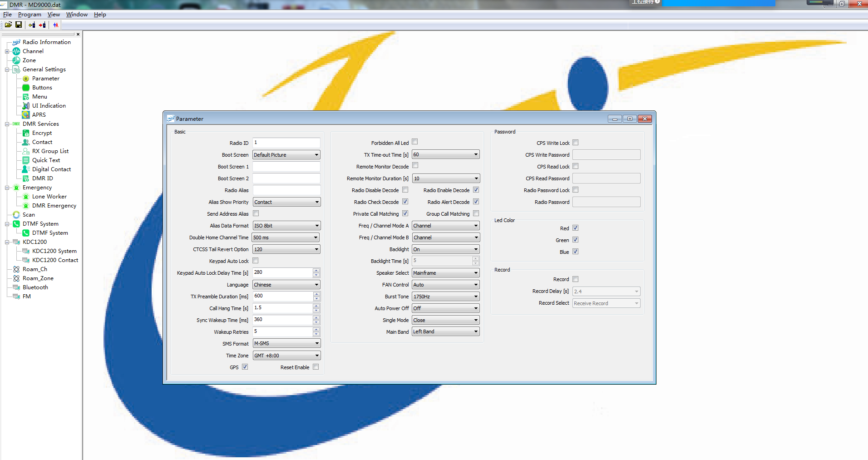Open the Window menu
Image resolution: width=868 pixels, height=460 pixels.
(76, 14)
